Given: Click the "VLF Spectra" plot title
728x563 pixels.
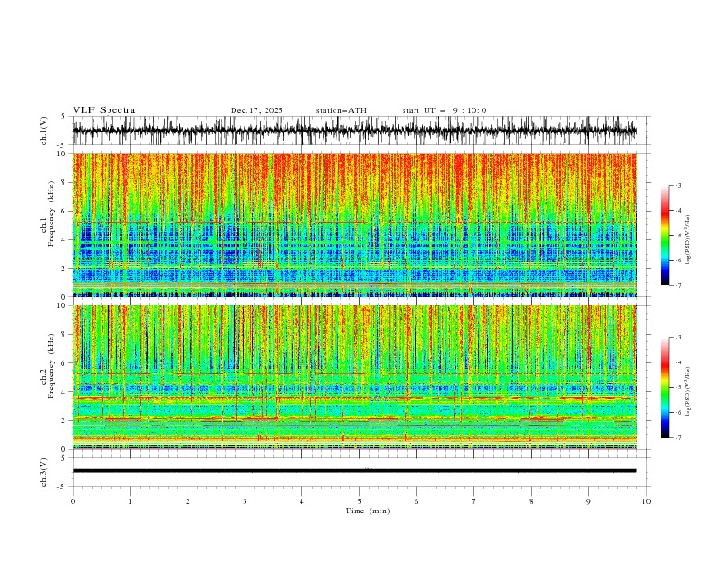Looking at the screenshot, I should 104,110.
